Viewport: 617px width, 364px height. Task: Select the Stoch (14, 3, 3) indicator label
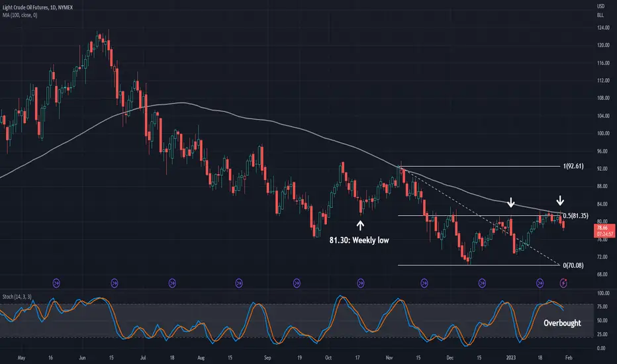pyautogui.click(x=17, y=296)
